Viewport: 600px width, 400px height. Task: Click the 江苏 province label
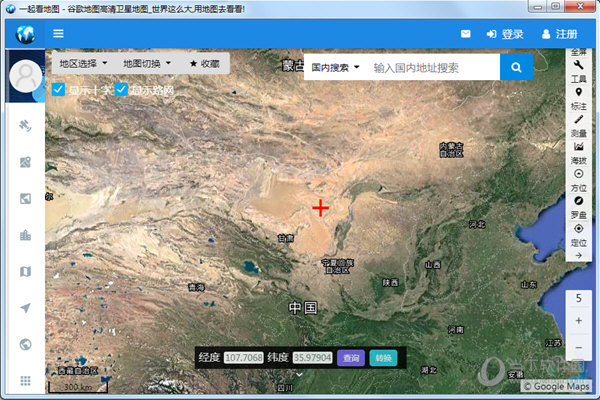(554, 343)
